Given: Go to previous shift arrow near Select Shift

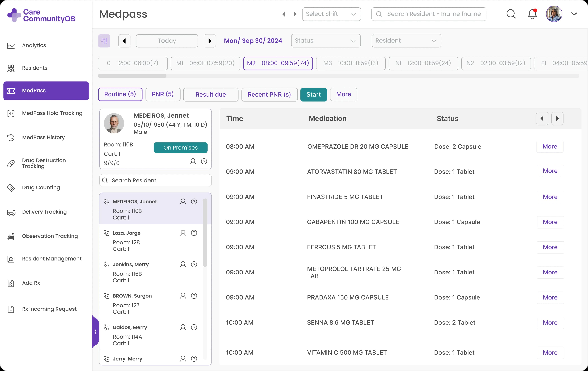Looking at the screenshot, I should [x=284, y=14].
